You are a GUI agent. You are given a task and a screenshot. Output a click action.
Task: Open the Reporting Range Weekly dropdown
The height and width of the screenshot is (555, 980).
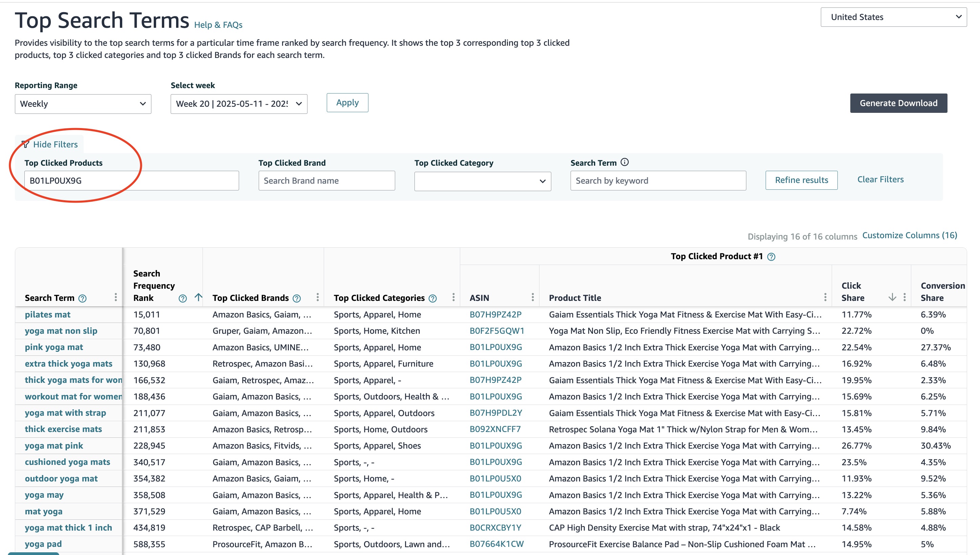[x=83, y=104]
